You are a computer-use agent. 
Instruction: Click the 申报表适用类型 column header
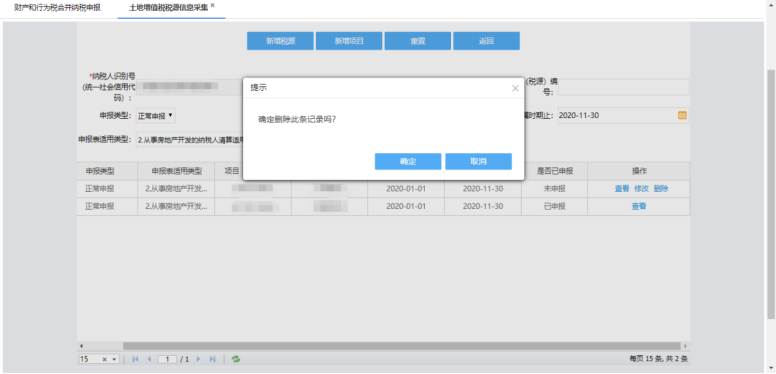[x=177, y=171]
